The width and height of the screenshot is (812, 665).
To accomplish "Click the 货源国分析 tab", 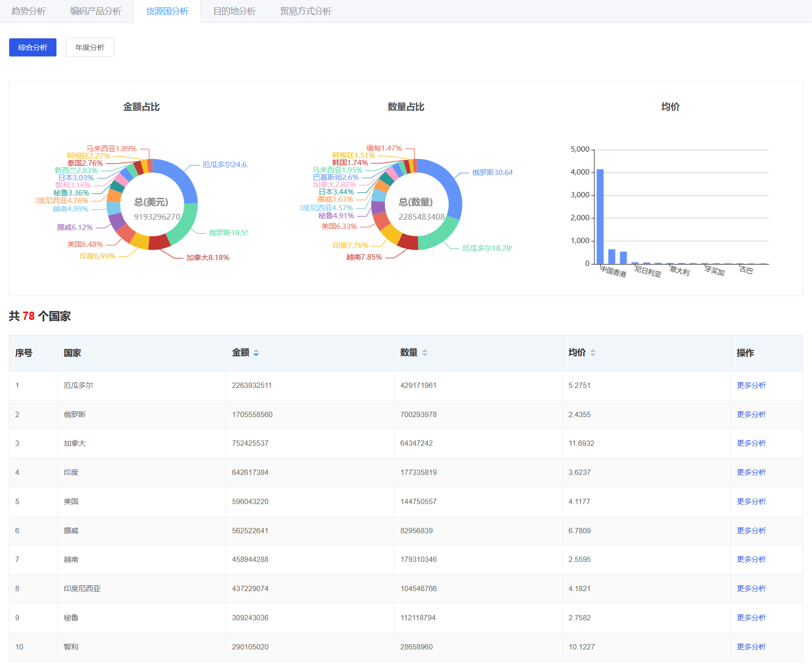I will (167, 11).
